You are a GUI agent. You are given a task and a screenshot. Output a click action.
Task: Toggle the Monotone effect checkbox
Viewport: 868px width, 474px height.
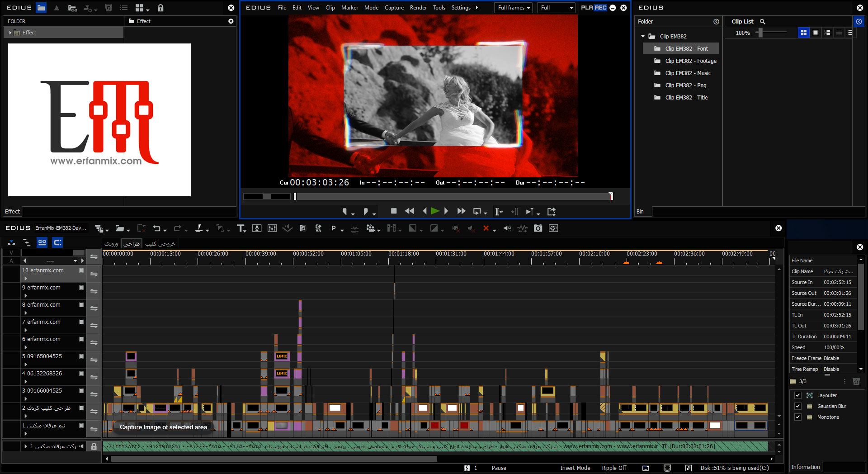pyautogui.click(x=798, y=417)
